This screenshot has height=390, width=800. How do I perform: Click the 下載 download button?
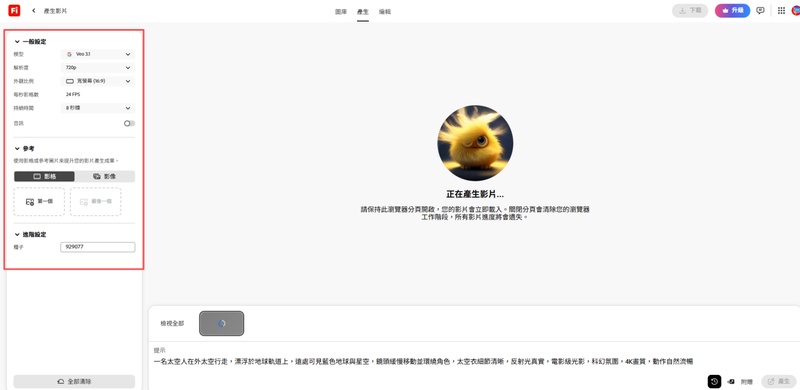(x=690, y=11)
